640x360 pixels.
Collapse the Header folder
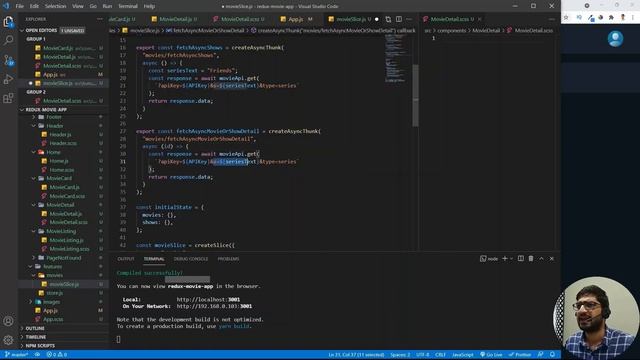tap(55, 126)
